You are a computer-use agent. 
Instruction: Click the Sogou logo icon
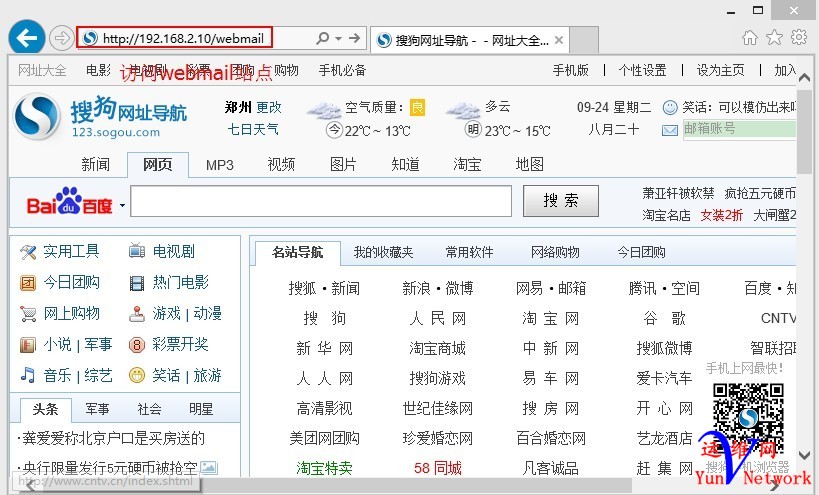pos(37,117)
